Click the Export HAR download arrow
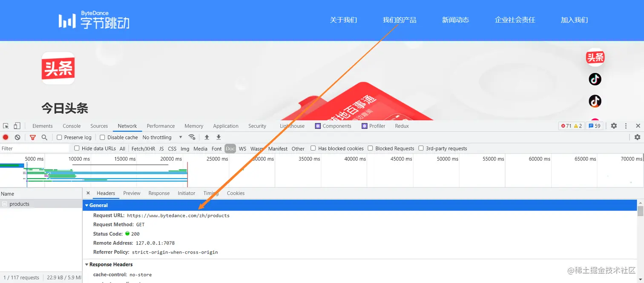The width and height of the screenshot is (644, 283). [x=218, y=137]
